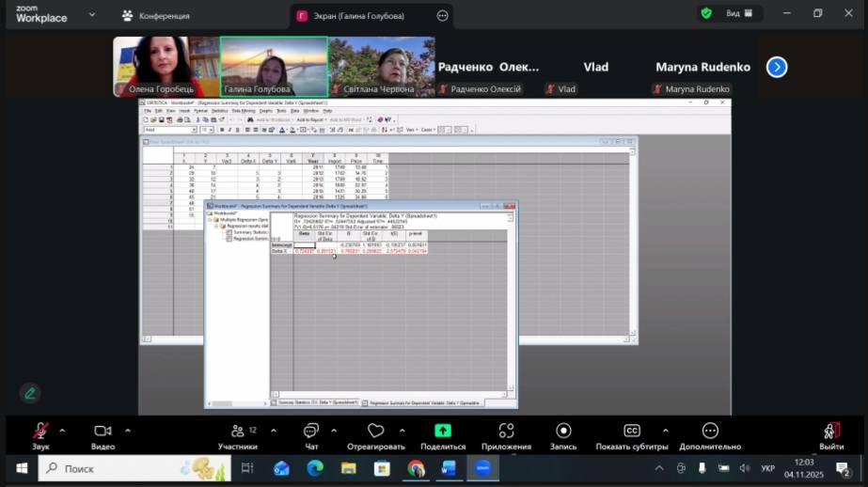The width and height of the screenshot is (868, 487).
Task: Click the Leave meeting button
Action: point(830,432)
